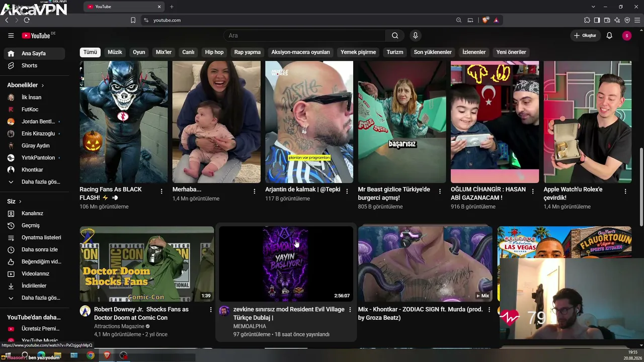The image size is (644, 362).
Task: Open the account avatar menu
Action: [626, 36]
